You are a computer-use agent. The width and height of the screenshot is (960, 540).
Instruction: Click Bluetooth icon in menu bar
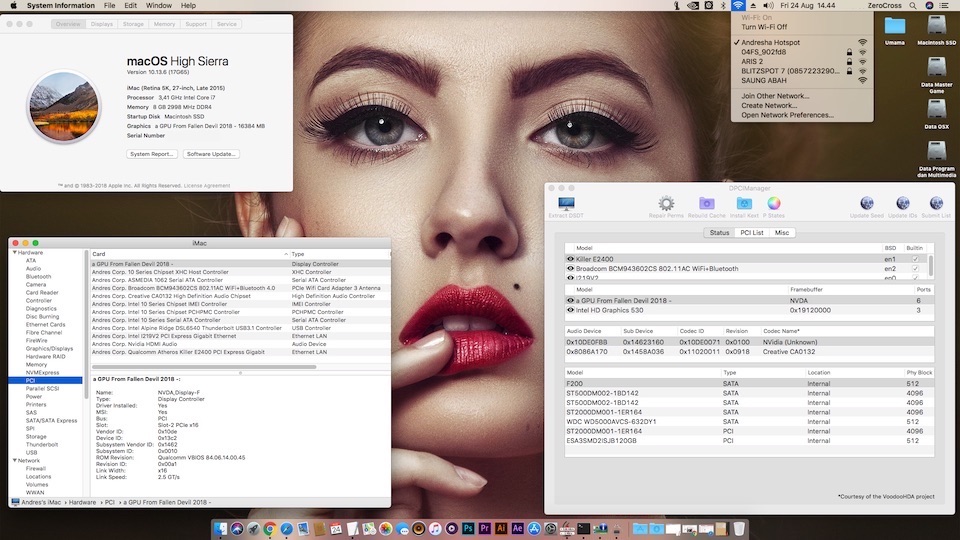(x=723, y=6)
